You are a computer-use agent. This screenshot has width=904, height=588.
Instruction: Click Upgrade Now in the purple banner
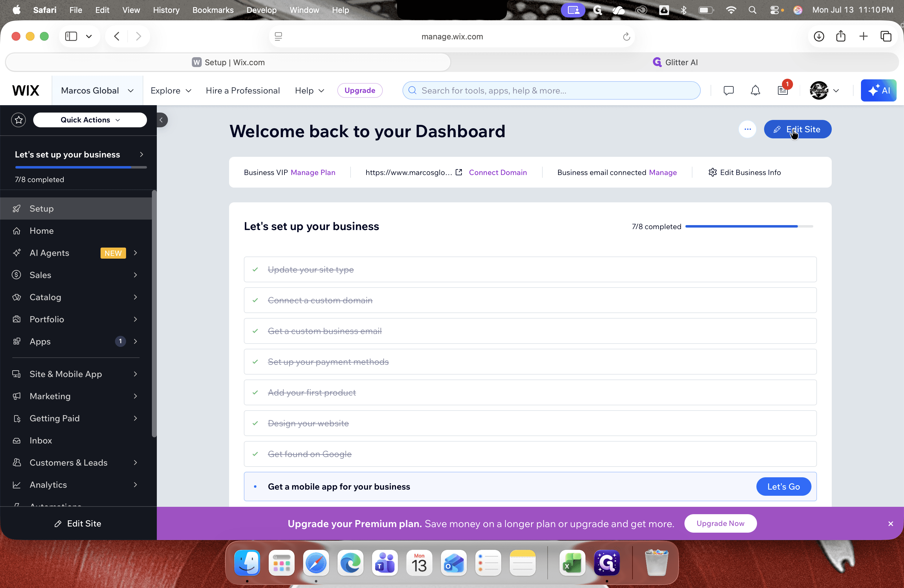coord(720,523)
